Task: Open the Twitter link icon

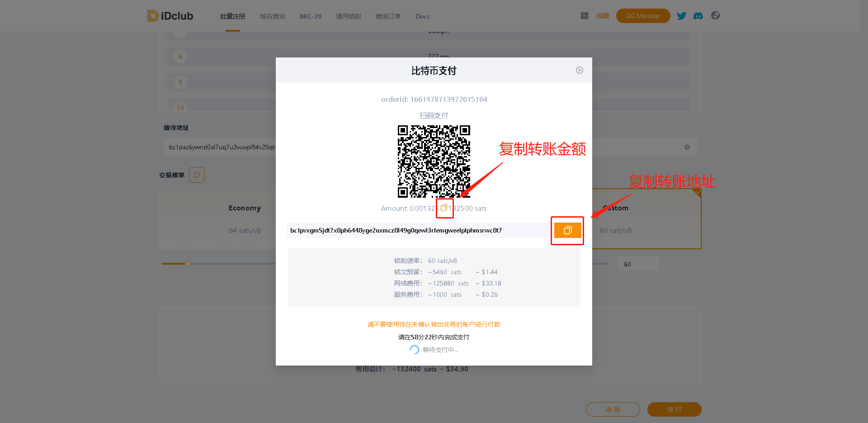Action: pyautogui.click(x=681, y=16)
